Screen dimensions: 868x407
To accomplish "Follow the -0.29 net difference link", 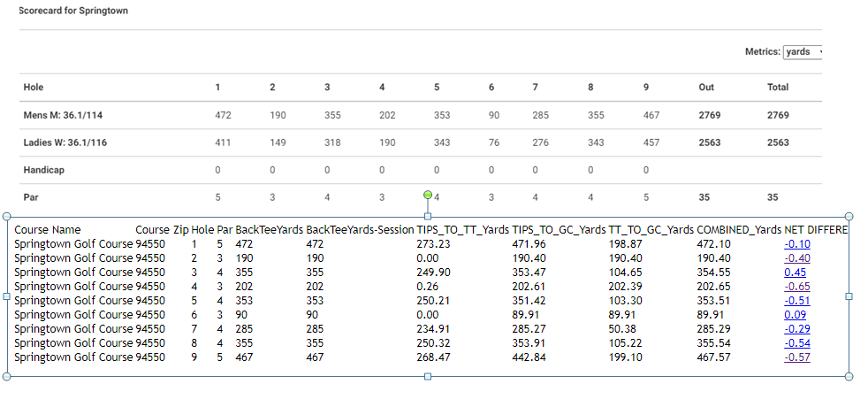I will [x=797, y=329].
